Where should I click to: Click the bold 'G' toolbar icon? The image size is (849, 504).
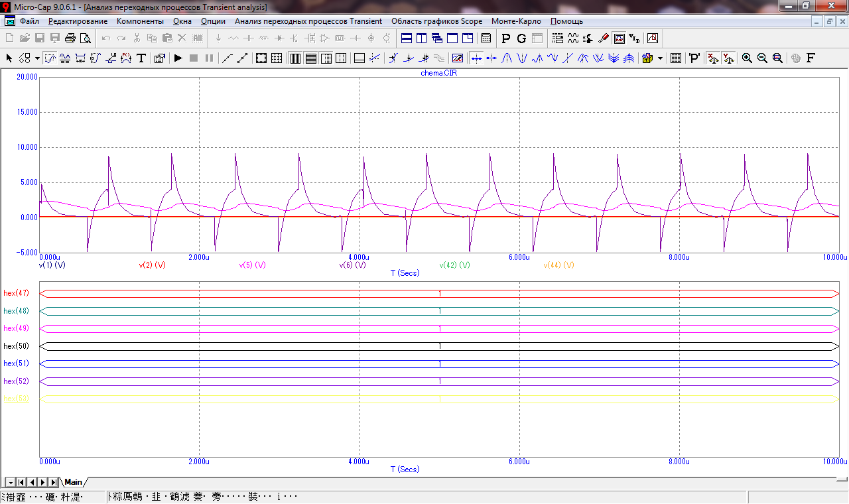(x=521, y=38)
